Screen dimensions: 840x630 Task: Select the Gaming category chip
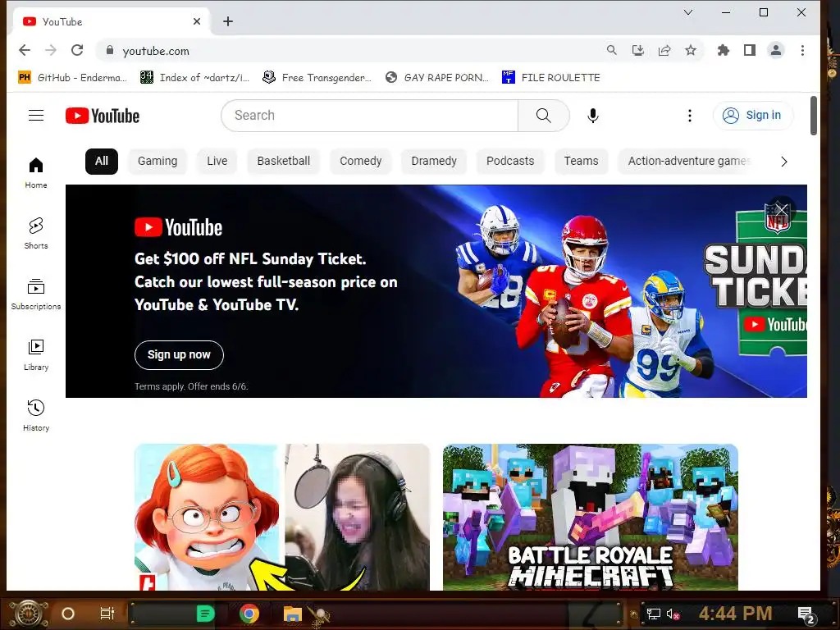(x=157, y=162)
